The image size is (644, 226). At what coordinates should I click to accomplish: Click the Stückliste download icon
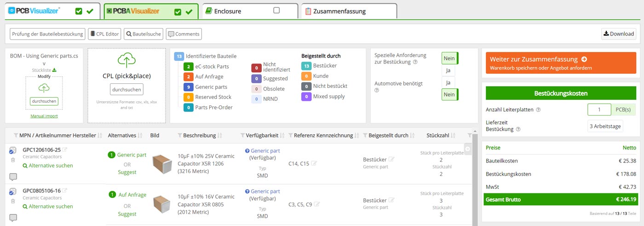tap(54, 70)
